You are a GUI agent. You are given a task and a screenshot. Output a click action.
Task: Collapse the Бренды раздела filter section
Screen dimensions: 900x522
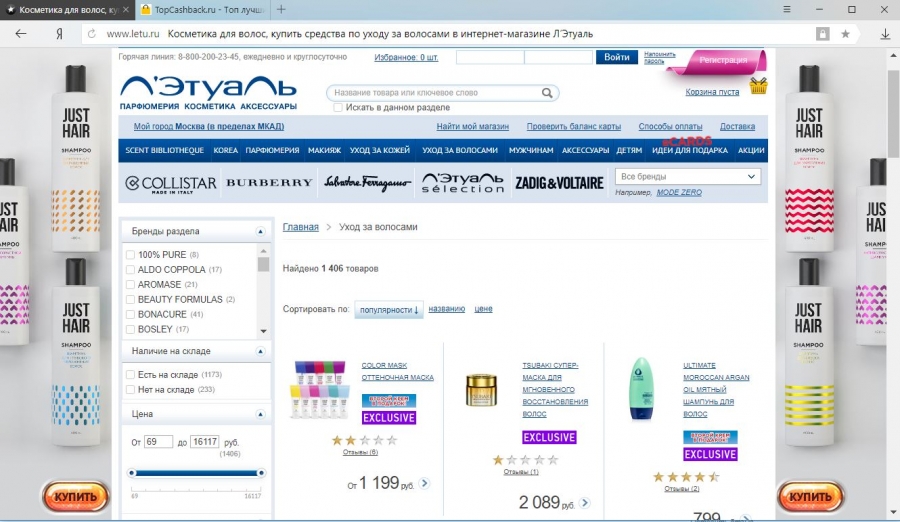coord(260,231)
